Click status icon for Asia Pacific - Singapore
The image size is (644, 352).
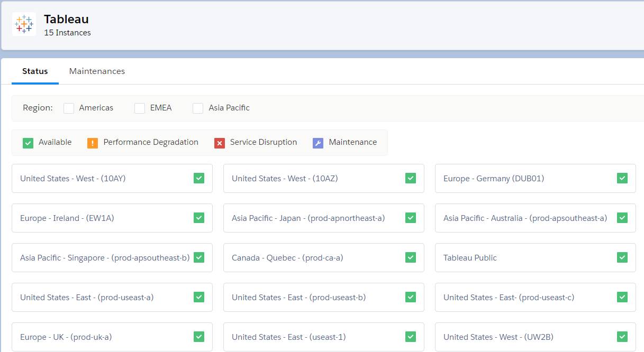199,257
